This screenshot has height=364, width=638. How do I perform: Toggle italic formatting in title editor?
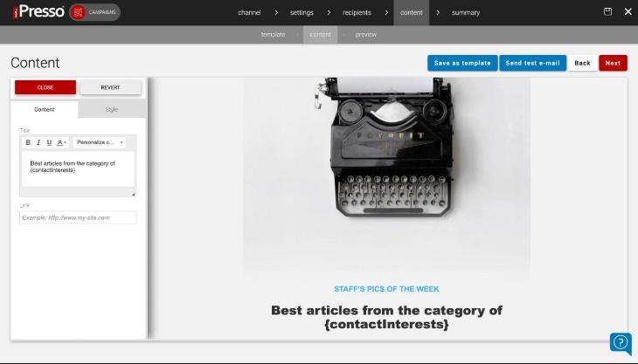point(38,142)
